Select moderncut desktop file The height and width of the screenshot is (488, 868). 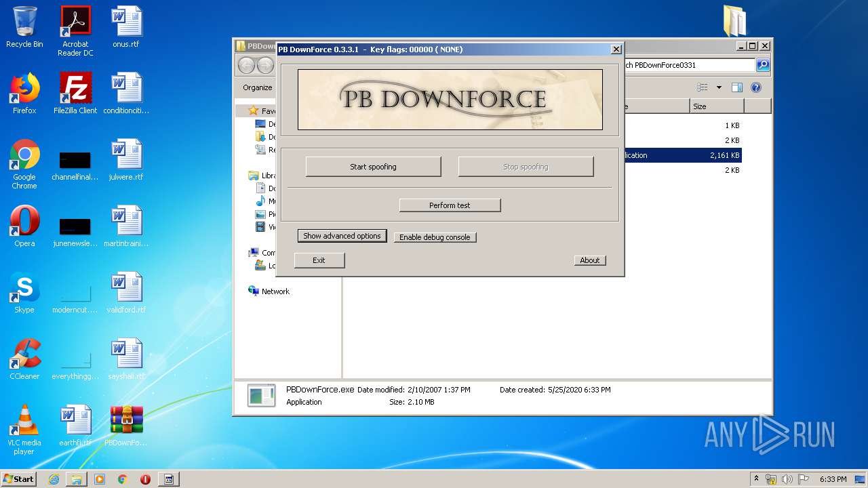coord(75,297)
